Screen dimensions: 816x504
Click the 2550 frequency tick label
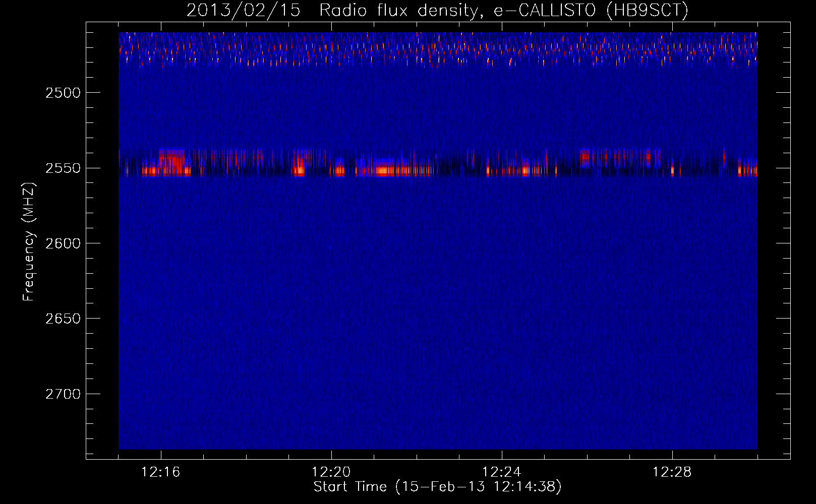tap(63, 168)
